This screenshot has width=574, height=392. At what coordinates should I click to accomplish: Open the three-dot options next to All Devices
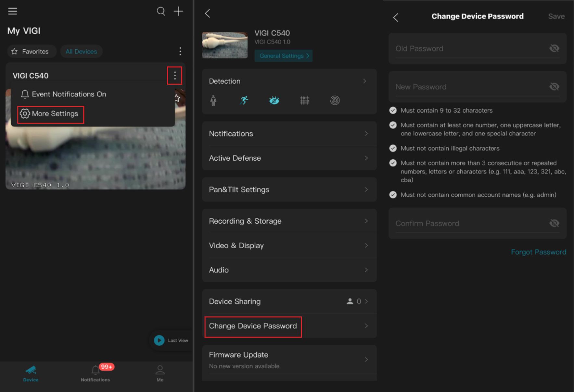pos(180,51)
